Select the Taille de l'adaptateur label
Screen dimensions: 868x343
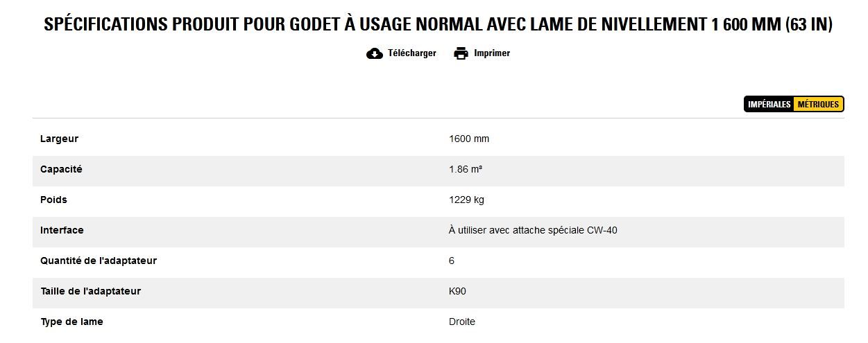pyautogui.click(x=90, y=291)
